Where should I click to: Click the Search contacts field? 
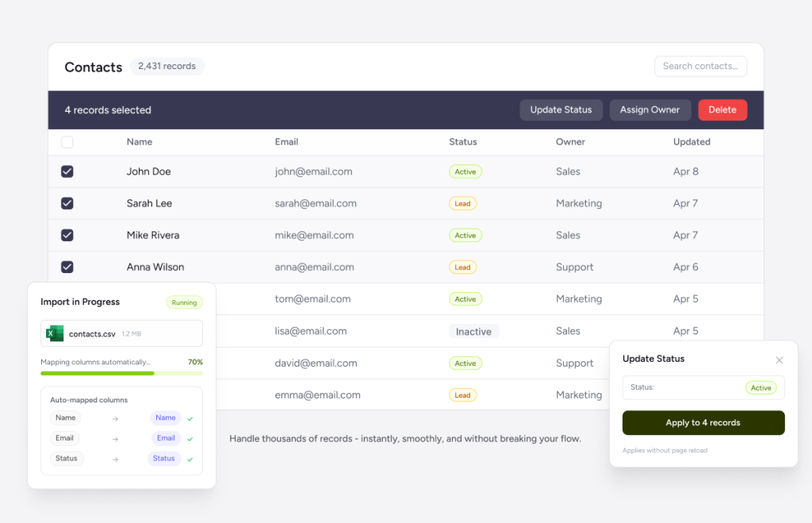(x=700, y=67)
